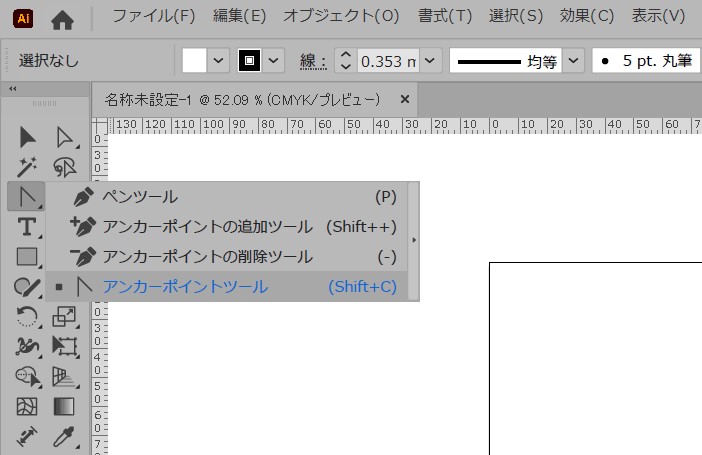The height and width of the screenshot is (455, 702).
Task: Select the Rotate tool
Action: point(27,317)
